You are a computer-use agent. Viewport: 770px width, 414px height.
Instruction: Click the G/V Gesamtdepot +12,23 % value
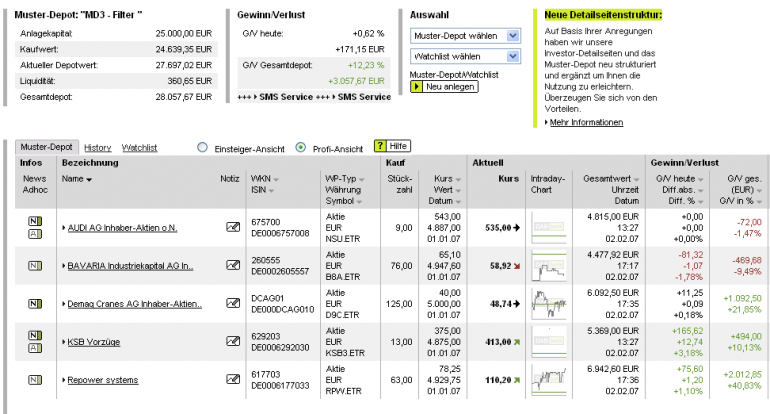pyautogui.click(x=366, y=65)
